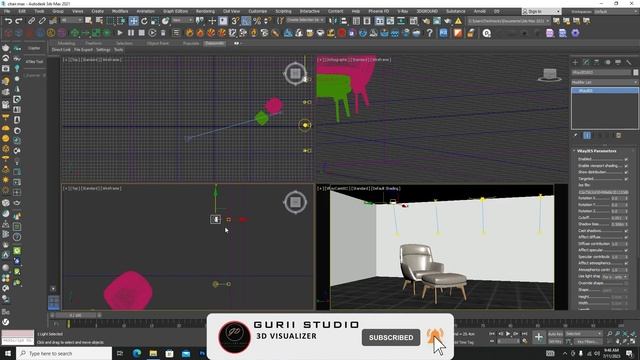640x360 pixels.
Task: Click the Settings ribbon button
Action: (x=103, y=50)
